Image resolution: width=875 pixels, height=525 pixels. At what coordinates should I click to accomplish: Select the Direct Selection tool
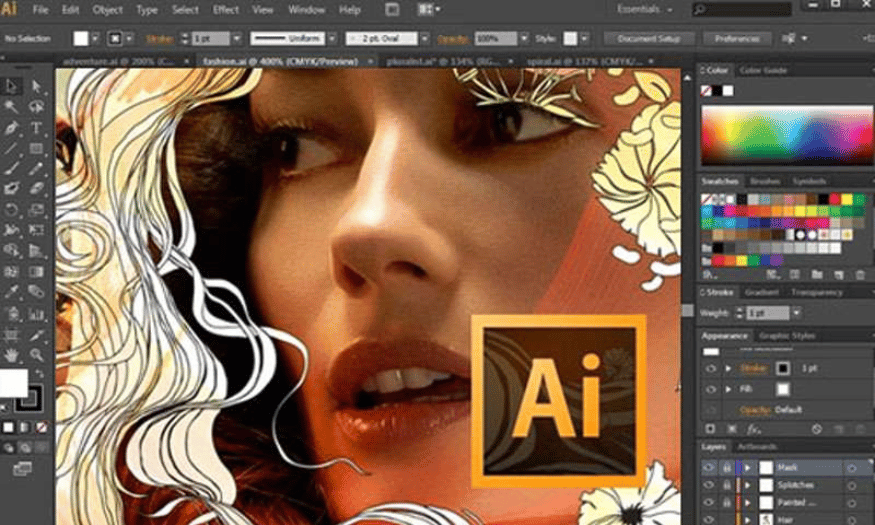click(36, 86)
